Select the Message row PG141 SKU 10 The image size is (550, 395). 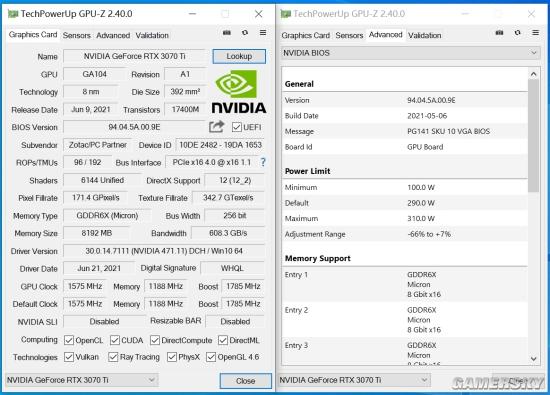pos(405,132)
